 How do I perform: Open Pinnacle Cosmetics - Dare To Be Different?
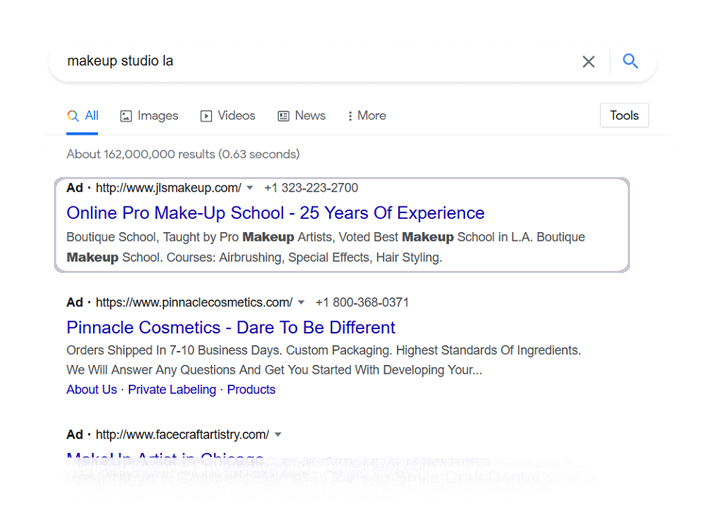point(230,328)
